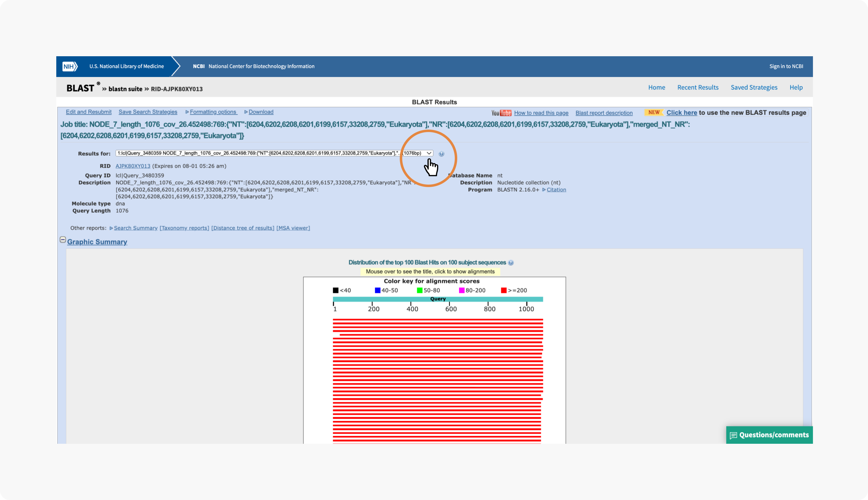Collapse Graphic Summary with minus icon
This screenshot has height=500, width=868.
click(63, 240)
